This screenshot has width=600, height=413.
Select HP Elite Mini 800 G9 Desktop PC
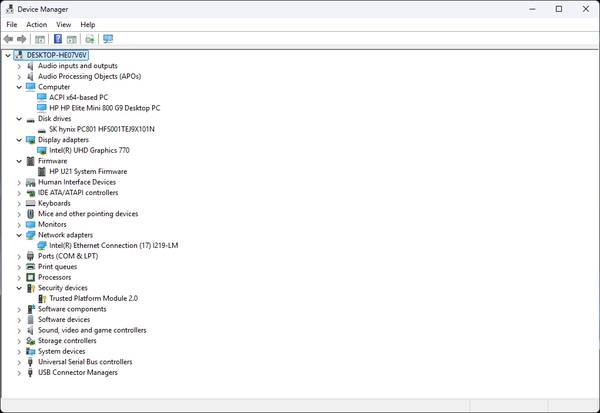click(104, 108)
